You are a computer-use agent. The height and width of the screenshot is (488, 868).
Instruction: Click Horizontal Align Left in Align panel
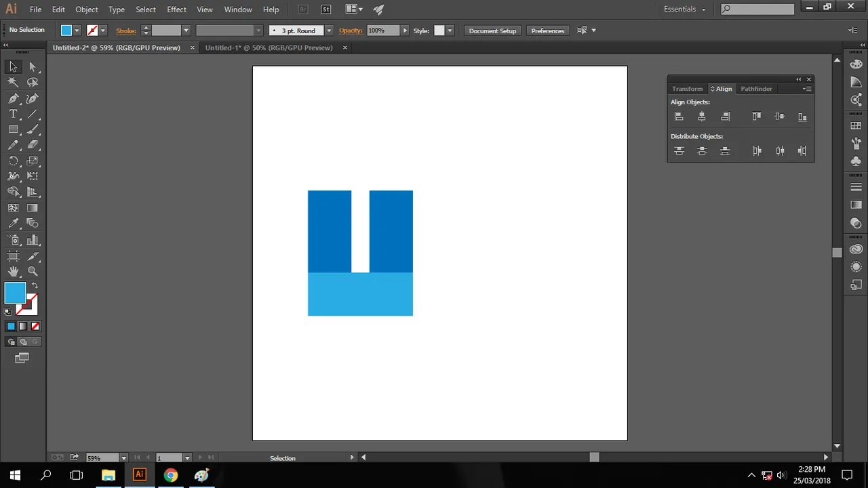(x=679, y=117)
